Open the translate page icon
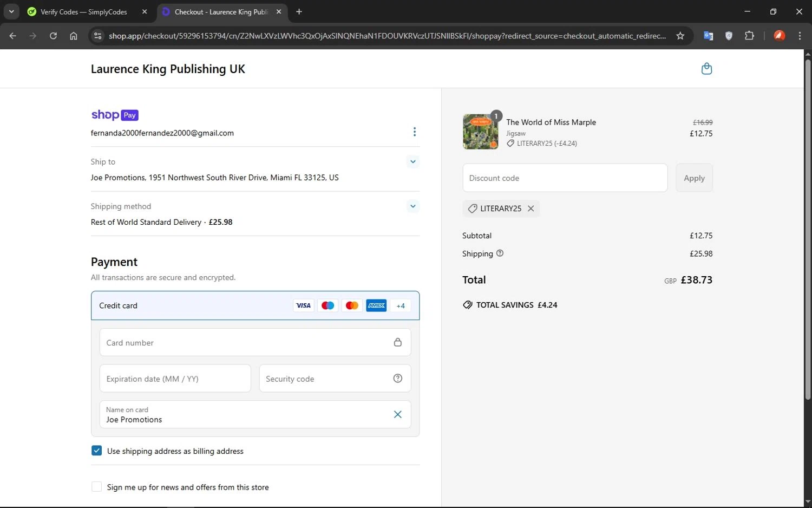812x508 pixels. coord(708,36)
